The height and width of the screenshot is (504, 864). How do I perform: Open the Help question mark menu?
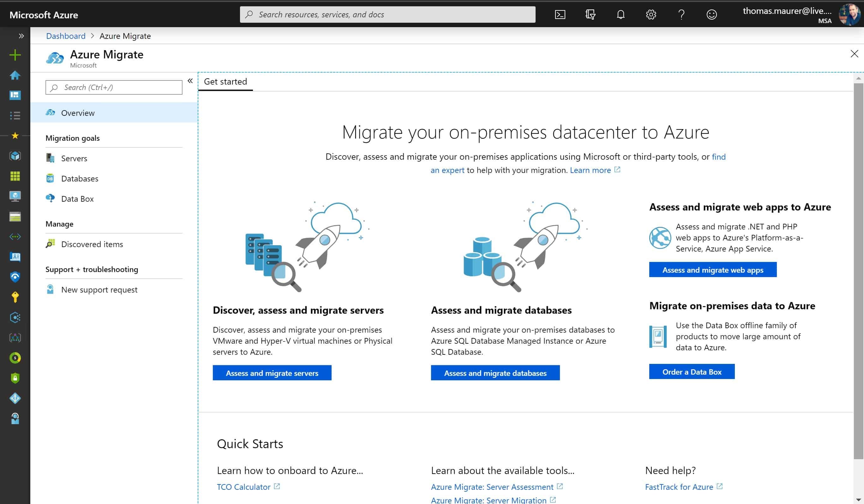pyautogui.click(x=681, y=15)
